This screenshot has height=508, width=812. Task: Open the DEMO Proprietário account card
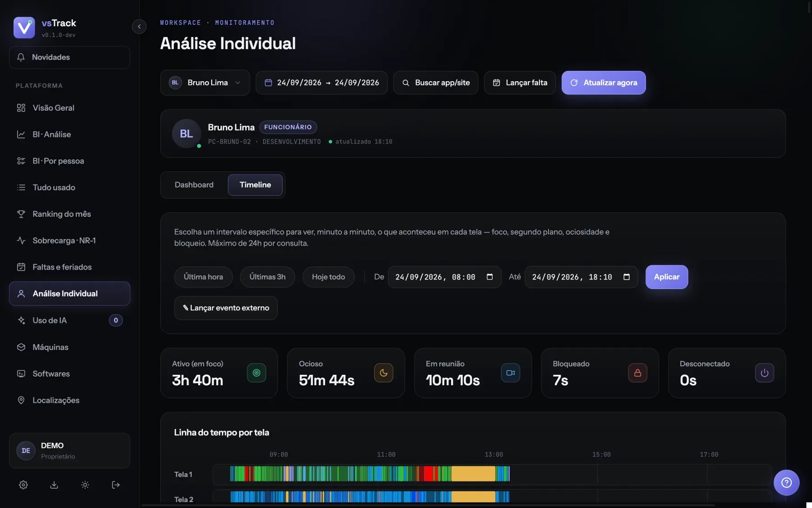[69, 451]
